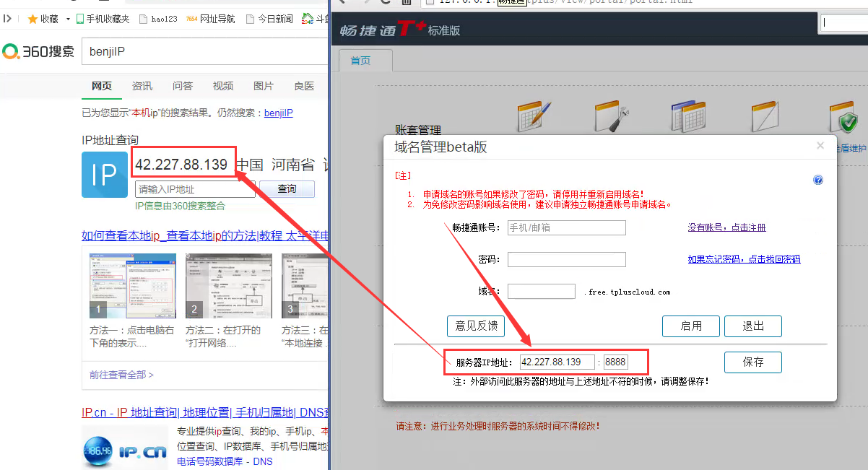The height and width of the screenshot is (470, 868).
Task: Click the port field showing 8888
Action: tap(615, 362)
